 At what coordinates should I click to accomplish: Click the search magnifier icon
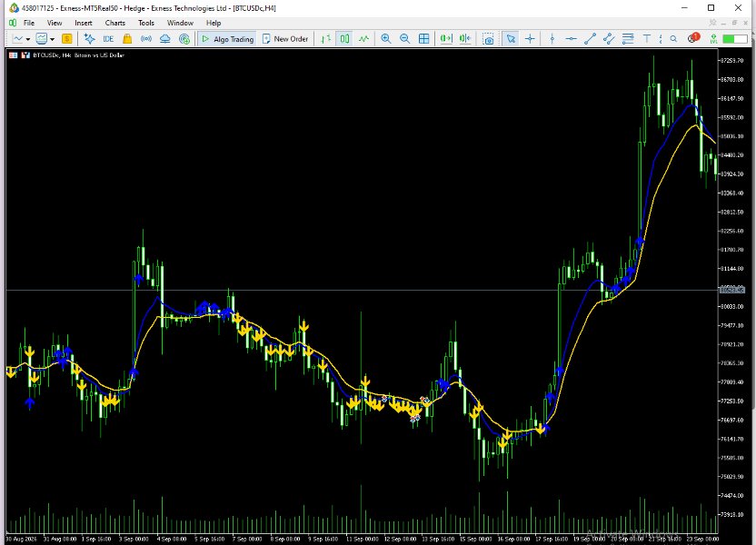(673, 38)
